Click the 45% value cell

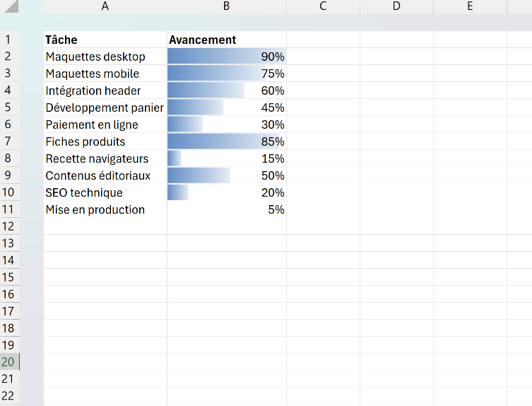tap(227, 108)
